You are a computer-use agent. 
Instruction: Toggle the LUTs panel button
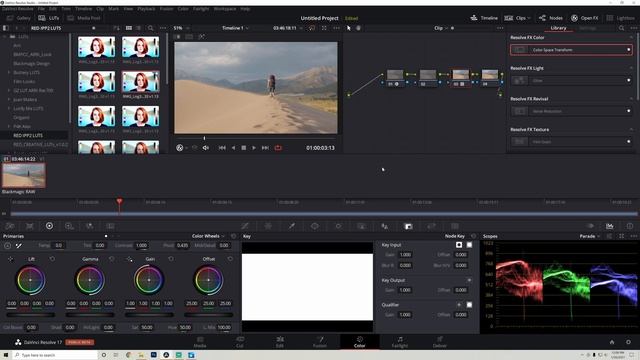(49, 18)
